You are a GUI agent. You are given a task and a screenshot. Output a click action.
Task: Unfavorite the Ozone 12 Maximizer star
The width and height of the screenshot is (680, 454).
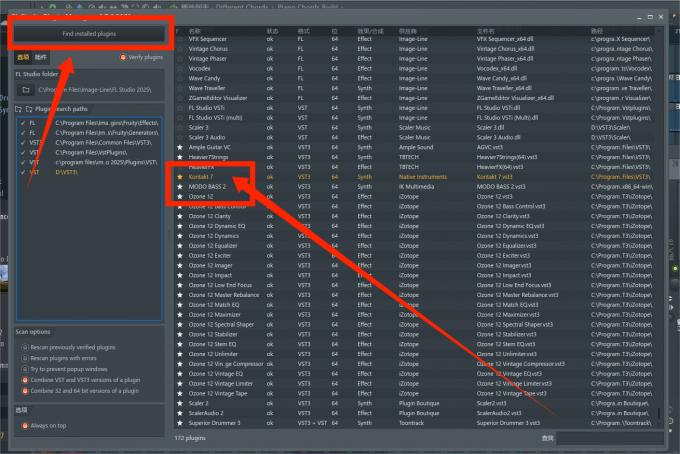click(180, 315)
